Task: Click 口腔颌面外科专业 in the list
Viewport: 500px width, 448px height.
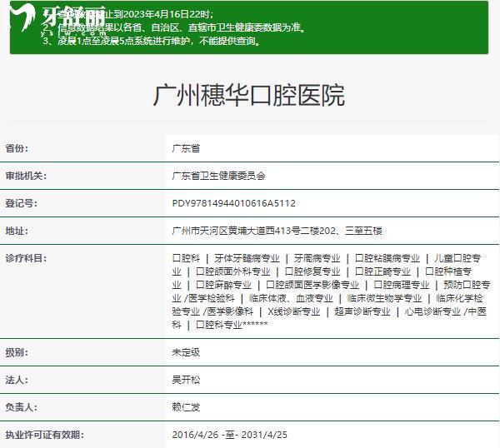Action: [x=233, y=271]
